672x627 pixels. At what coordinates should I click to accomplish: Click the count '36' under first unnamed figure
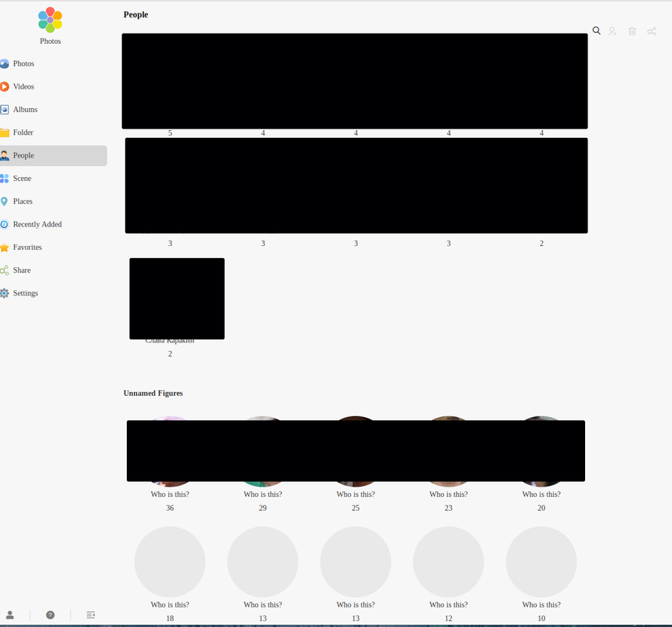coord(170,508)
